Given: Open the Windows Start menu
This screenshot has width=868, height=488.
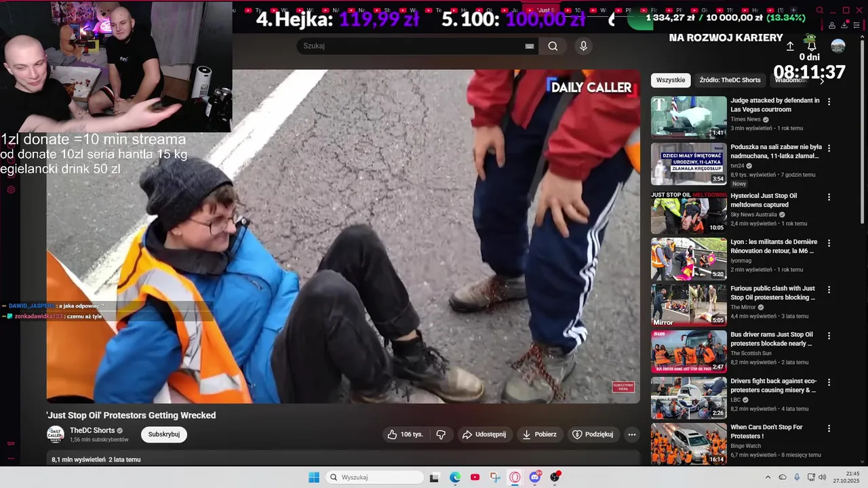Looking at the screenshot, I should point(314,477).
